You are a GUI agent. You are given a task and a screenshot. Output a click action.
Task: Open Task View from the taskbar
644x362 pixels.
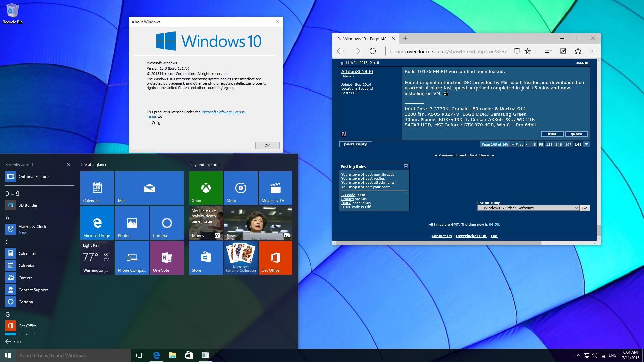tap(140, 355)
